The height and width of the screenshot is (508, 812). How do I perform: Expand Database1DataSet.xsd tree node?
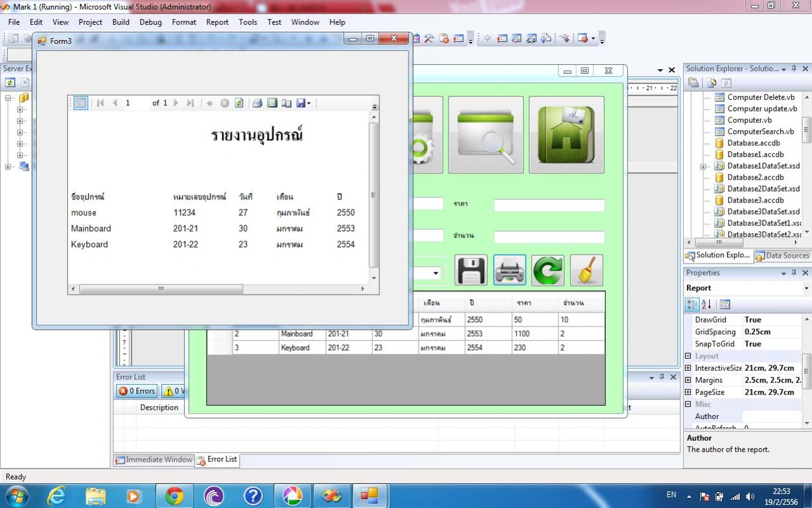pos(703,166)
